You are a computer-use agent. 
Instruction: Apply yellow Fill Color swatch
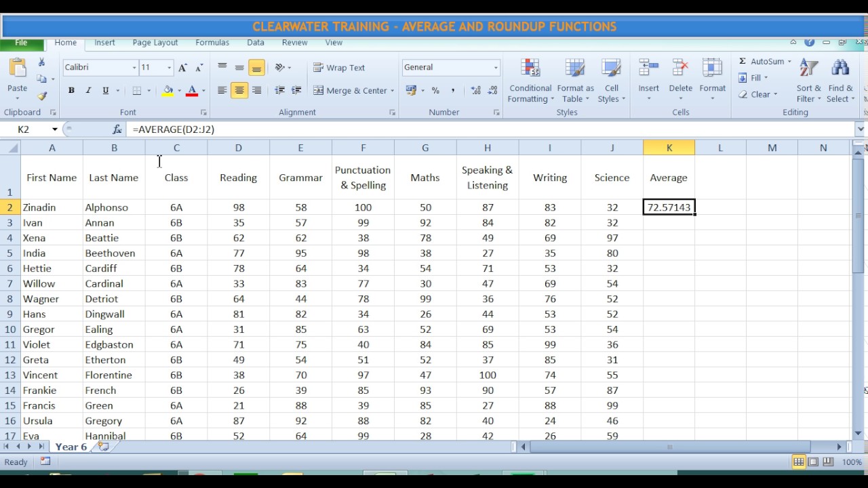coord(167,91)
